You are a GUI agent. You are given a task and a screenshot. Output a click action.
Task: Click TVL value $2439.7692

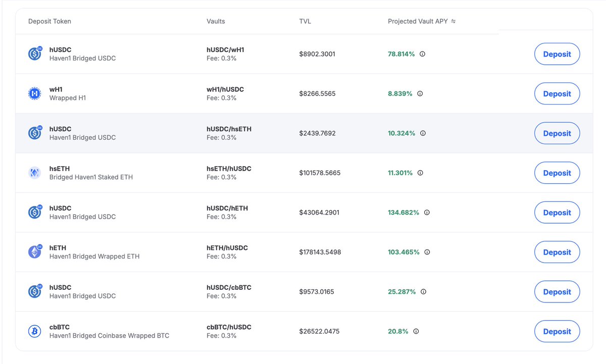(317, 133)
